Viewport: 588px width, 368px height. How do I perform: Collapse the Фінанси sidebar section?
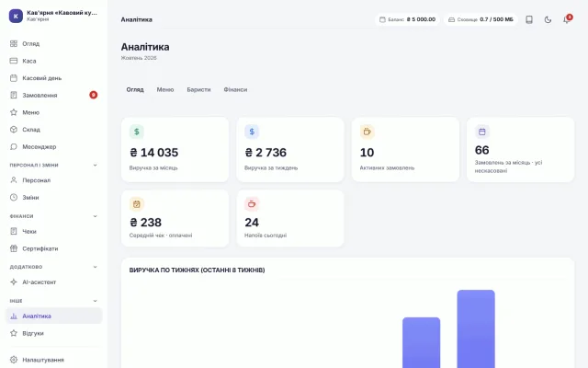[x=95, y=216]
